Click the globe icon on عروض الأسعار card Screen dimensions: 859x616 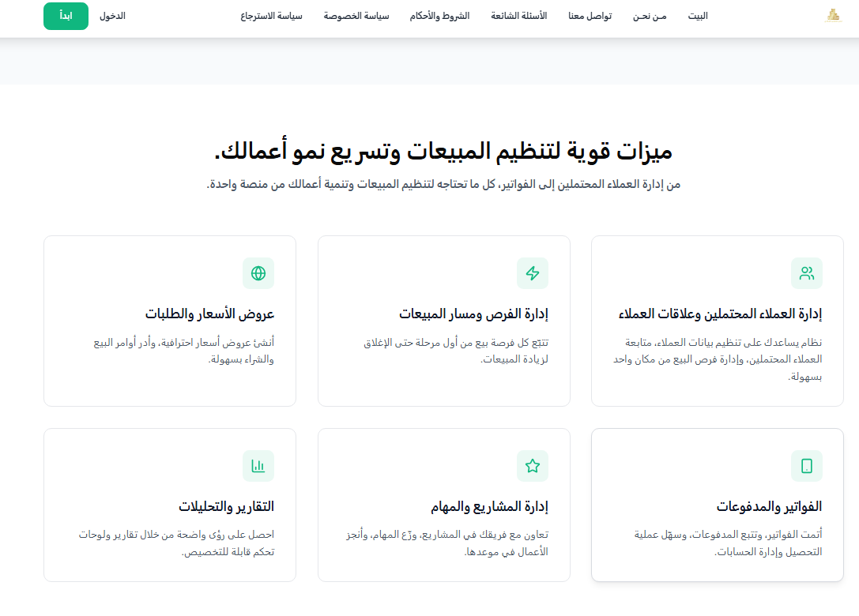258,273
